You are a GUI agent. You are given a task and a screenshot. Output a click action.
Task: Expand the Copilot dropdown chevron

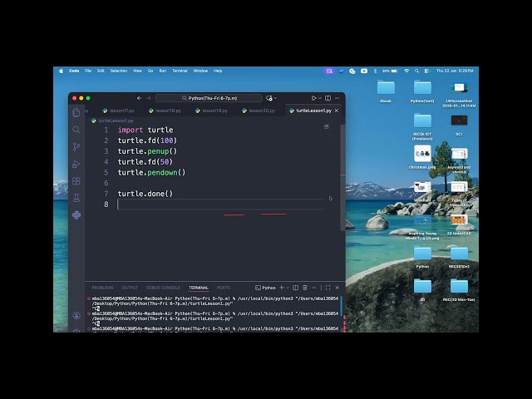pos(275,98)
